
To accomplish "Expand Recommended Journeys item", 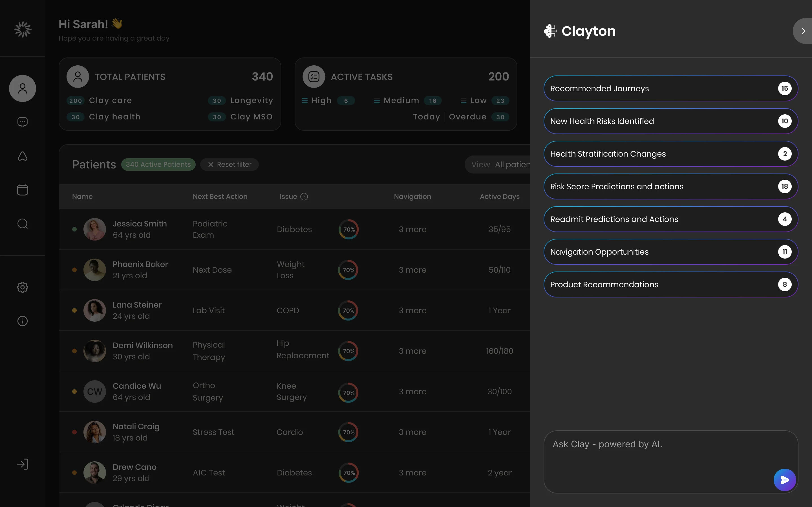I will 671,88.
